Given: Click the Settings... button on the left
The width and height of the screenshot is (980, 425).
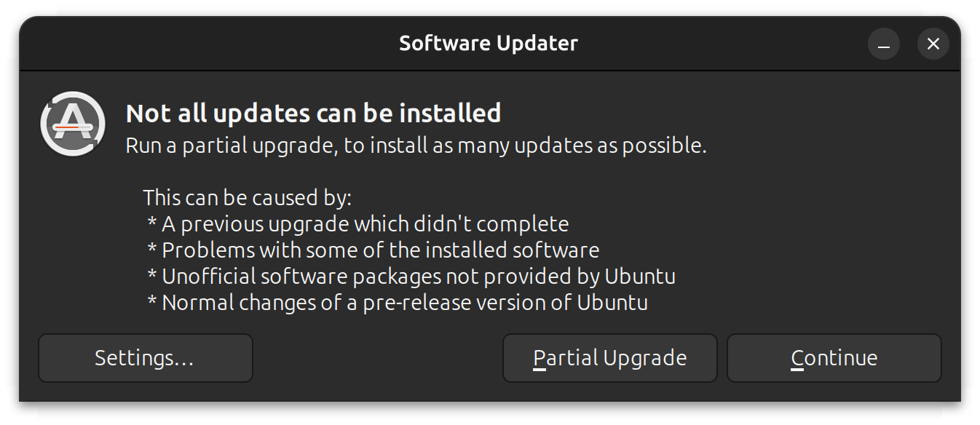Looking at the screenshot, I should click(x=145, y=357).
